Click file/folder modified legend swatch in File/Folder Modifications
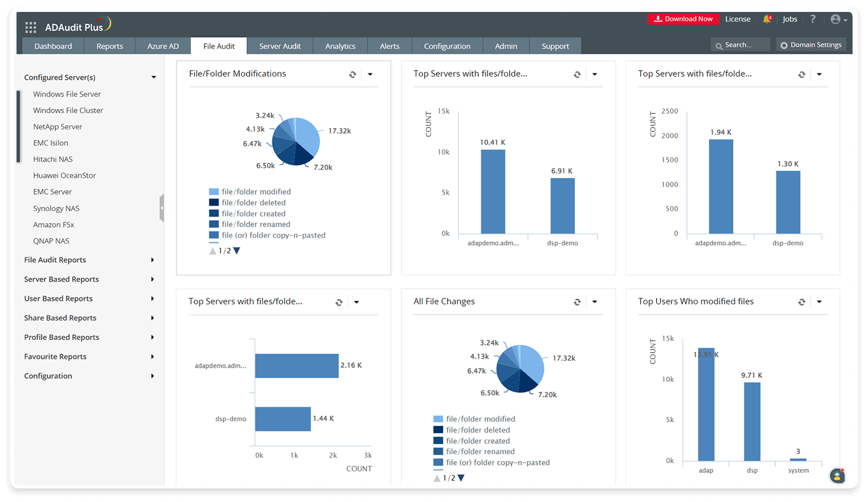The image size is (868, 502). 214,192
